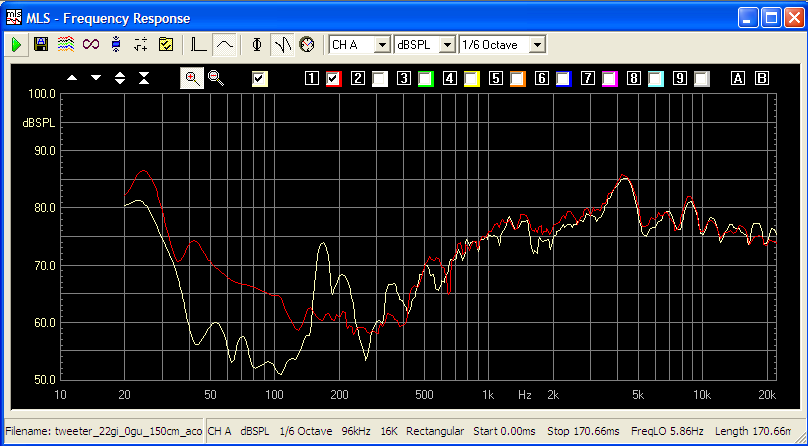Toggle the frequency response curve icon
This screenshot has height=446, width=808.
pyautogui.click(x=225, y=45)
